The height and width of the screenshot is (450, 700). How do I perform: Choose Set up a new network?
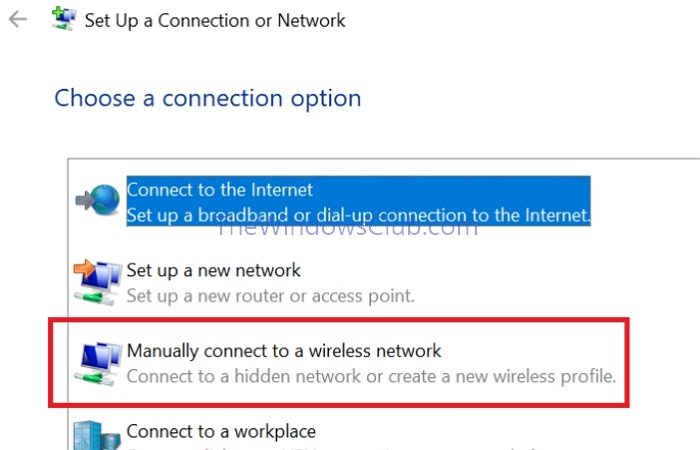click(213, 270)
